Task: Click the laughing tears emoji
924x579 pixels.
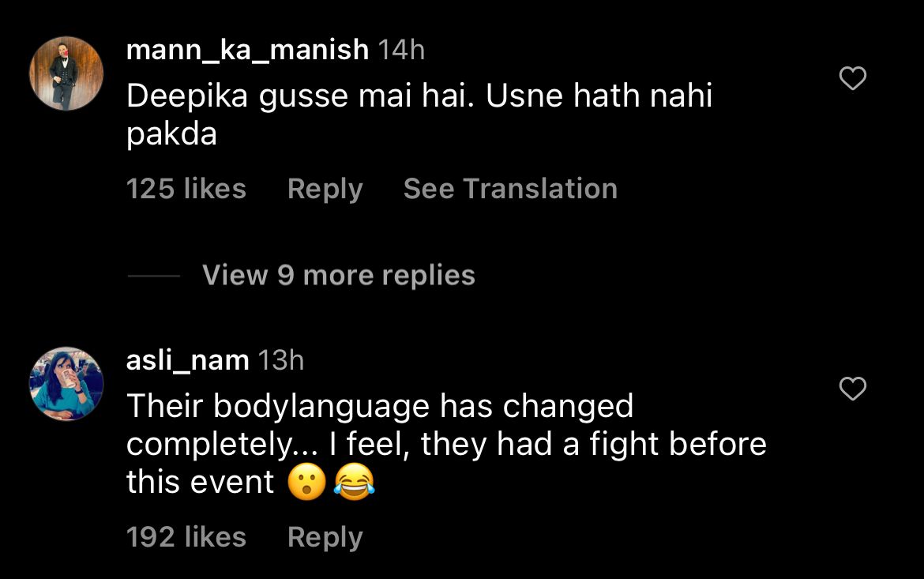Action: (x=354, y=483)
